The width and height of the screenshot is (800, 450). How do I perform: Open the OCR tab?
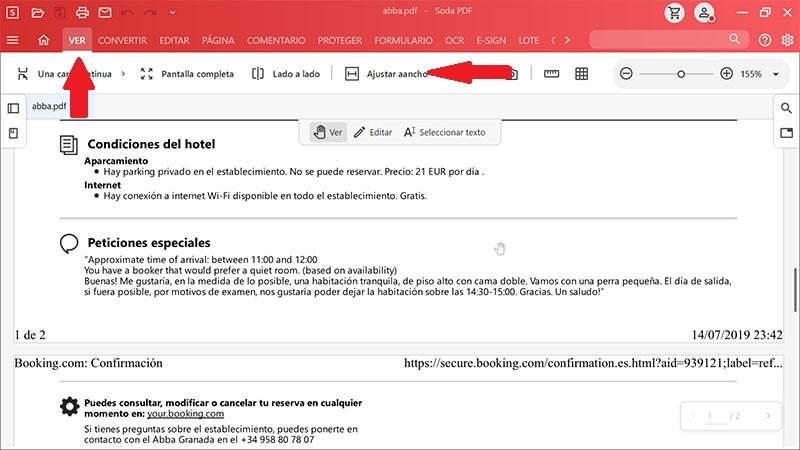point(454,40)
